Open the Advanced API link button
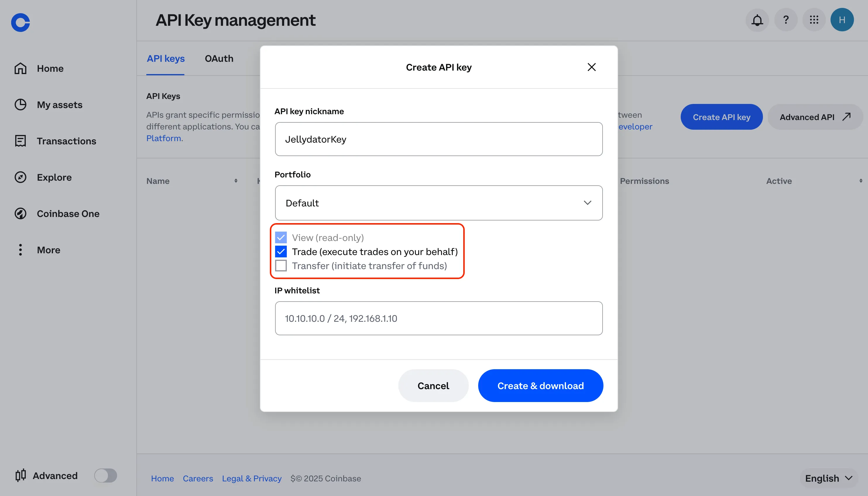Viewport: 868px width, 496px height. pos(815,117)
